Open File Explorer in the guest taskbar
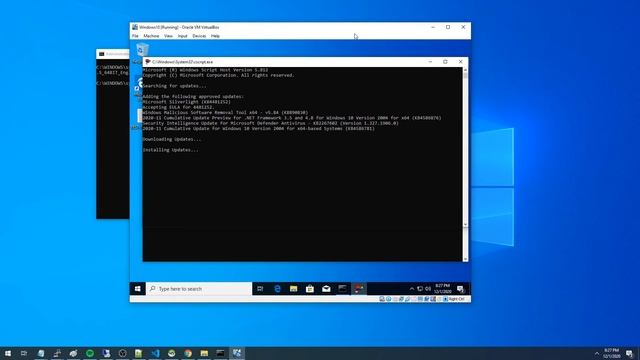 click(293, 289)
